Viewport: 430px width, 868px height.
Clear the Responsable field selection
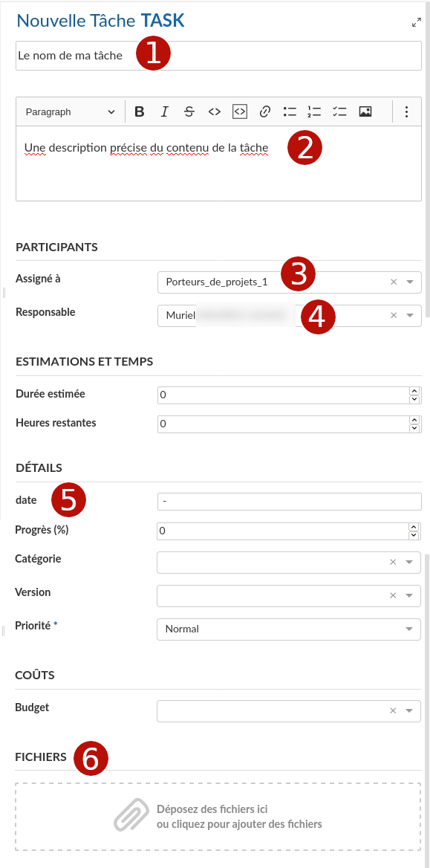pyautogui.click(x=394, y=316)
